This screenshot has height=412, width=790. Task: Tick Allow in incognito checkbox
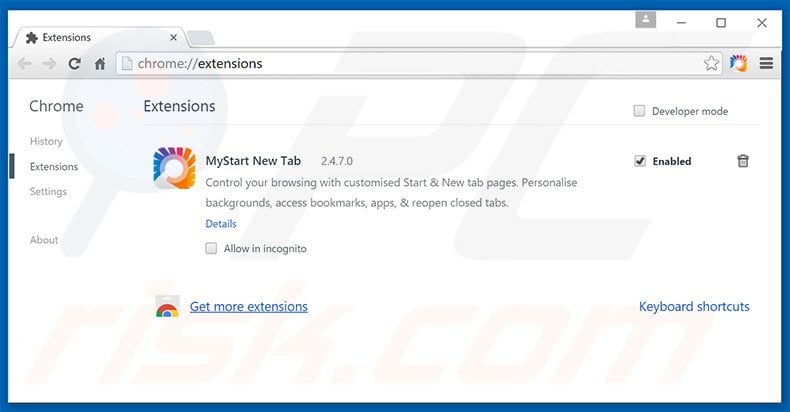click(211, 248)
